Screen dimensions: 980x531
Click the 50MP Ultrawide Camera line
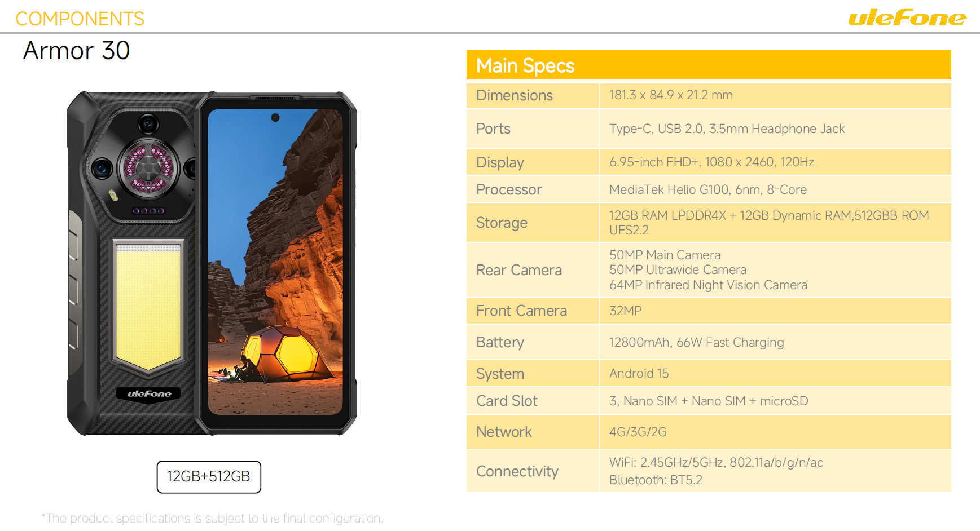point(678,269)
